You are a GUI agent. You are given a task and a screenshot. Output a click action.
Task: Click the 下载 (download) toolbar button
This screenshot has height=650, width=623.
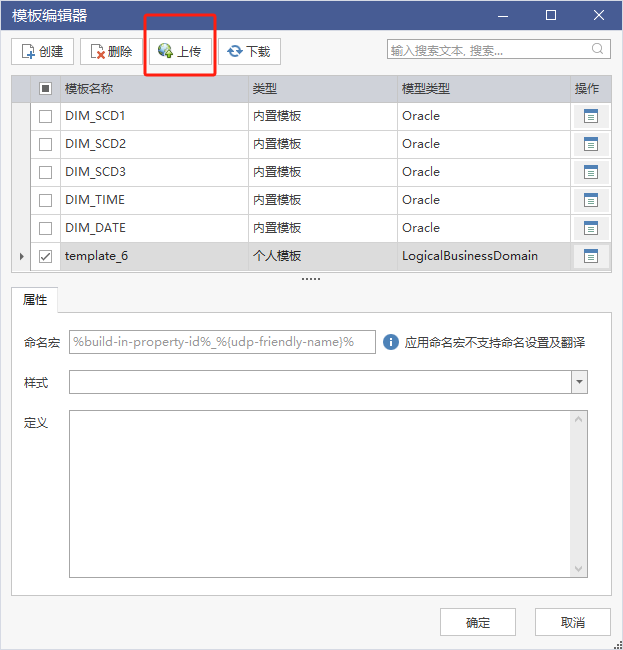(249, 51)
